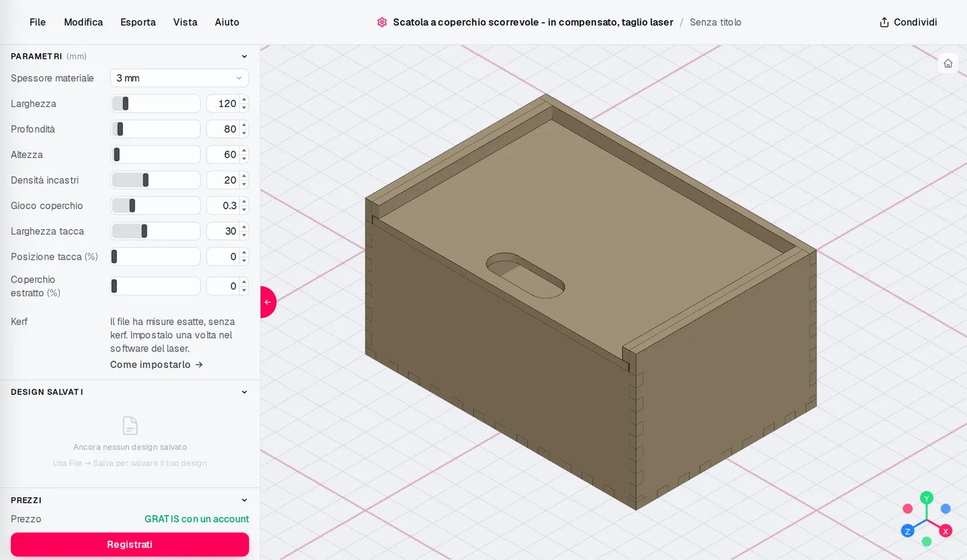967x560 pixels.
Task: Click the Altezza slider
Action: tap(155, 155)
